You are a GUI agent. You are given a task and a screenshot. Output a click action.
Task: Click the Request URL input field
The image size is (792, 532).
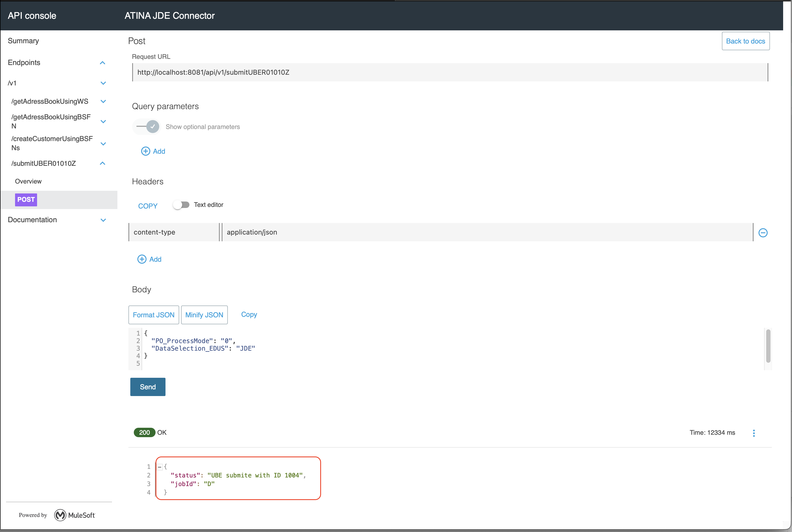click(x=449, y=72)
